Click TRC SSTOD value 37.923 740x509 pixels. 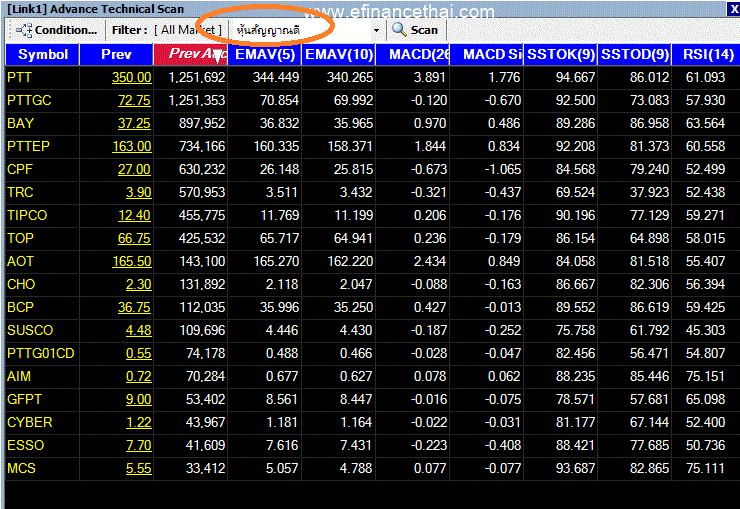point(649,192)
